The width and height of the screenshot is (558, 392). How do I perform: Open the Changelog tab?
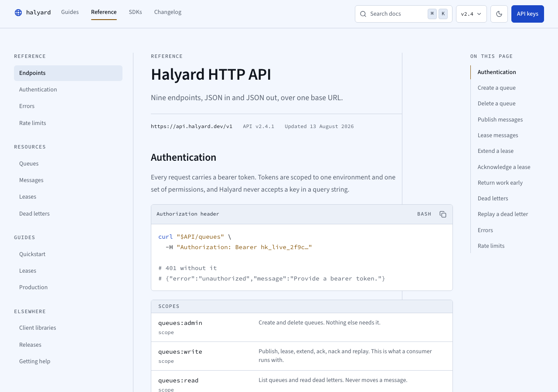(168, 12)
